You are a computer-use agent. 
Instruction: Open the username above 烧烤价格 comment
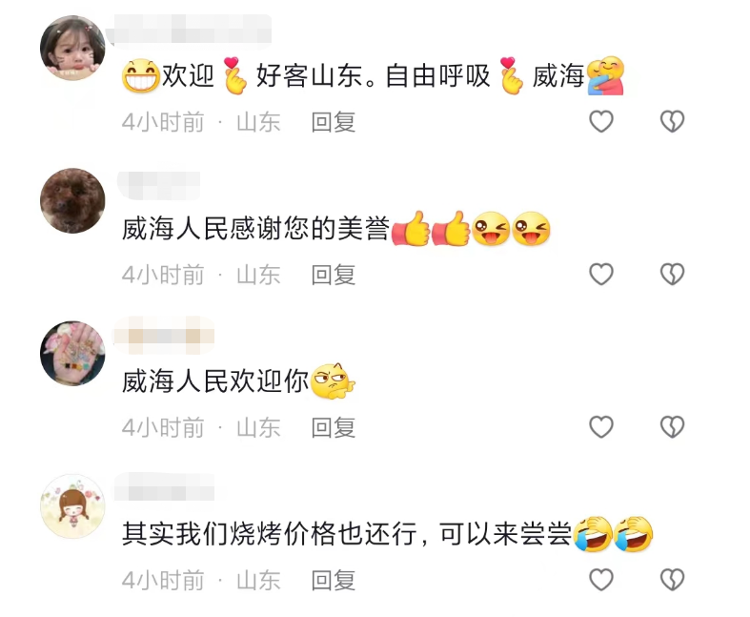click(165, 488)
